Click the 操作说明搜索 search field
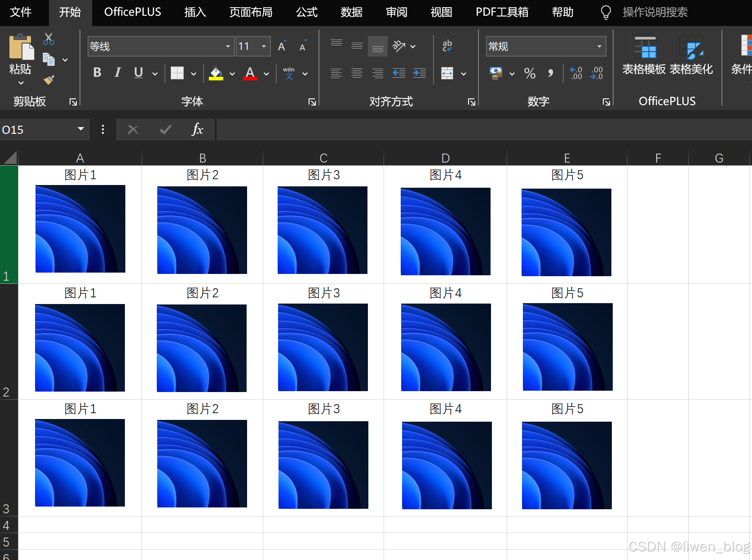Viewport: 752px width, 560px height. (655, 12)
